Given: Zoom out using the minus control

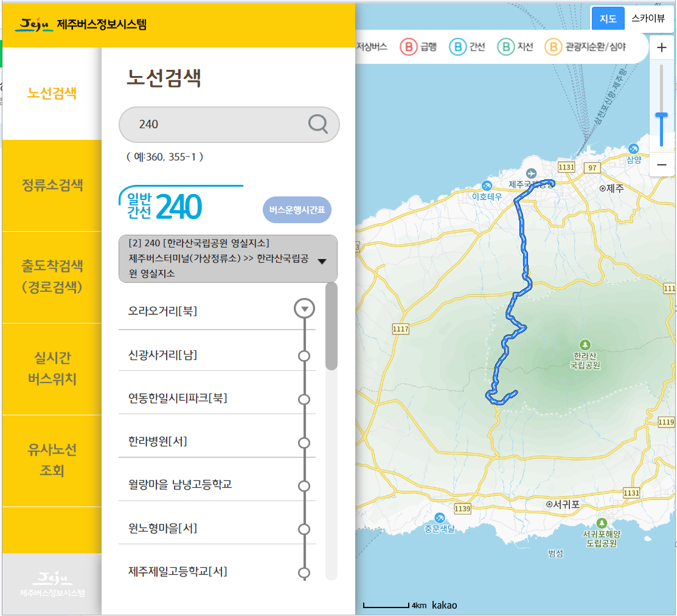Looking at the screenshot, I should [x=661, y=165].
